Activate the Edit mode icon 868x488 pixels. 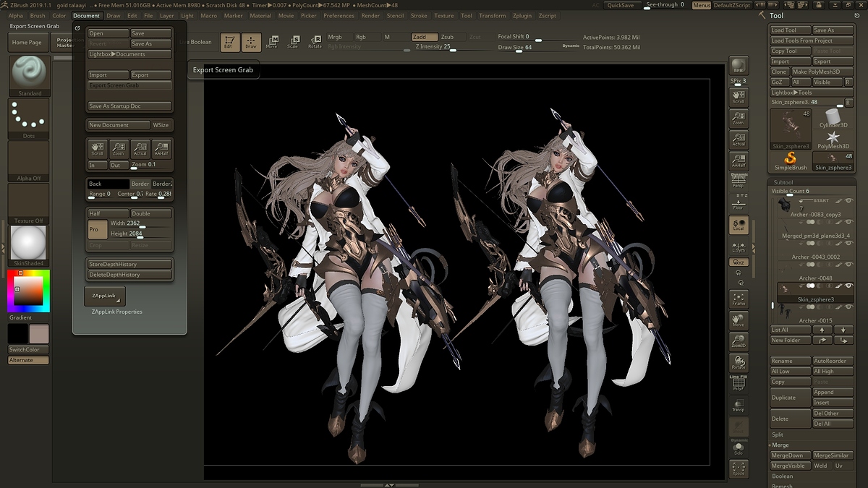pos(230,43)
